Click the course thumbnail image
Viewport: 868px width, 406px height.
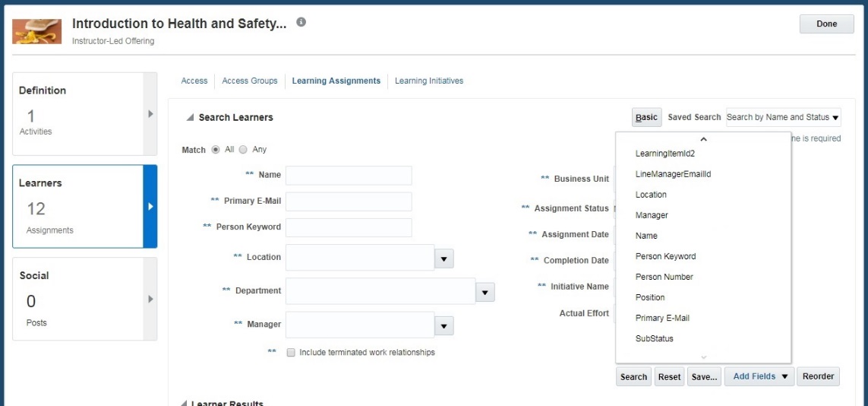(x=37, y=31)
